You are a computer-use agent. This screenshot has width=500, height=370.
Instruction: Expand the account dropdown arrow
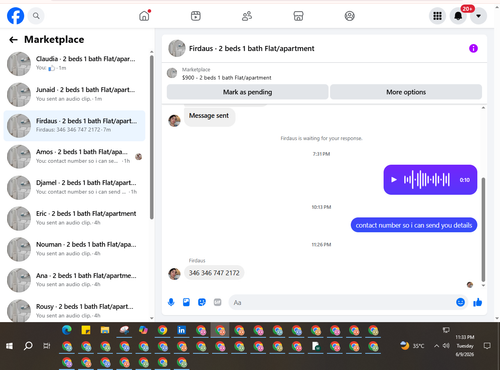pos(478,16)
